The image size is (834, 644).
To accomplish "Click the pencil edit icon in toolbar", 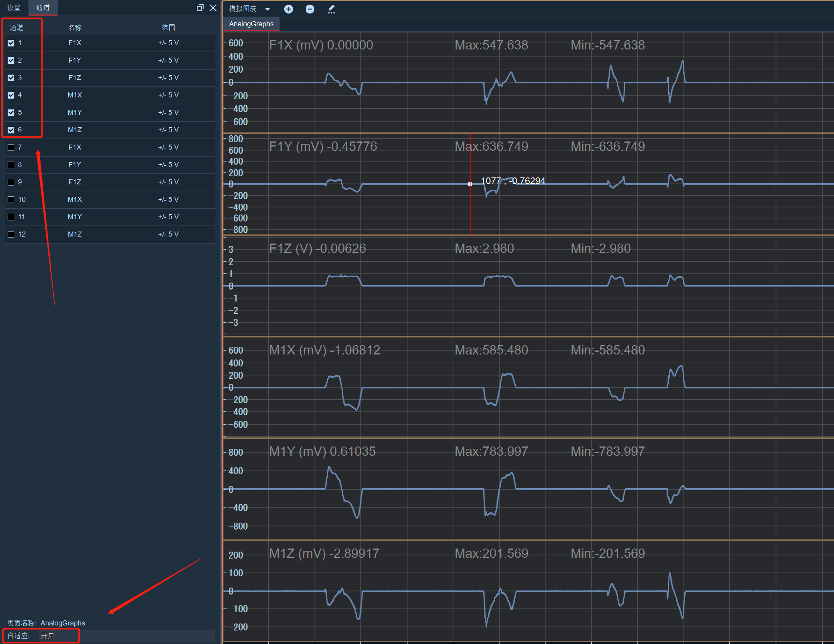I will click(331, 9).
